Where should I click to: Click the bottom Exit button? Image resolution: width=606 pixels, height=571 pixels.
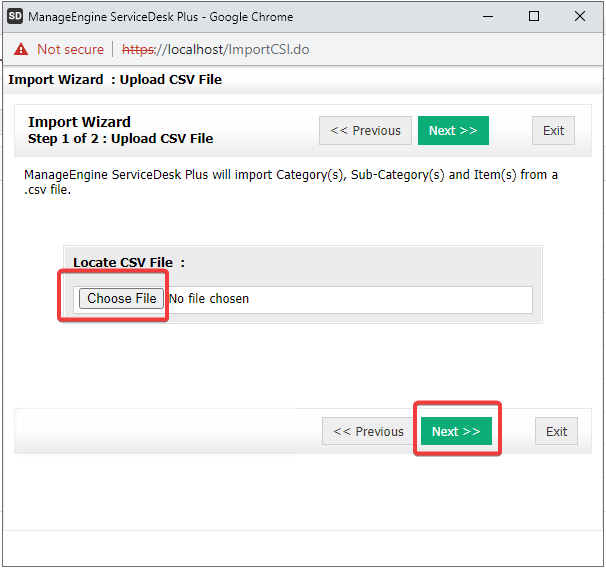[x=556, y=432]
